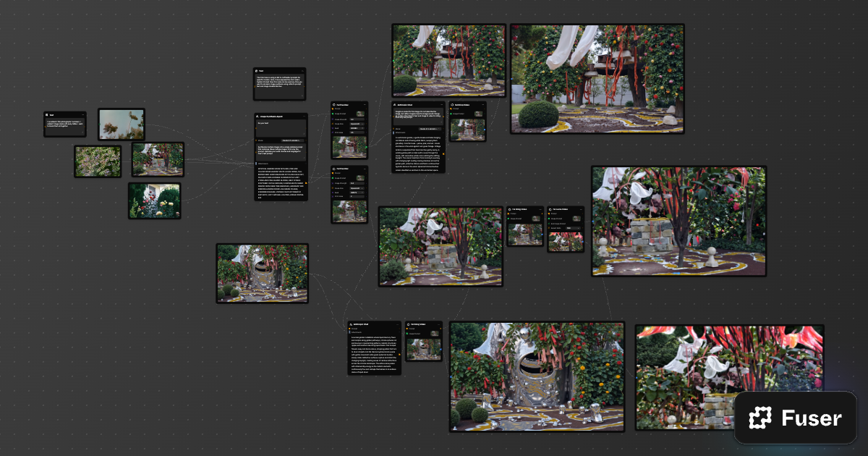The image size is (868, 456).
Task: Select the roses and white house photo
Action: [x=155, y=200]
